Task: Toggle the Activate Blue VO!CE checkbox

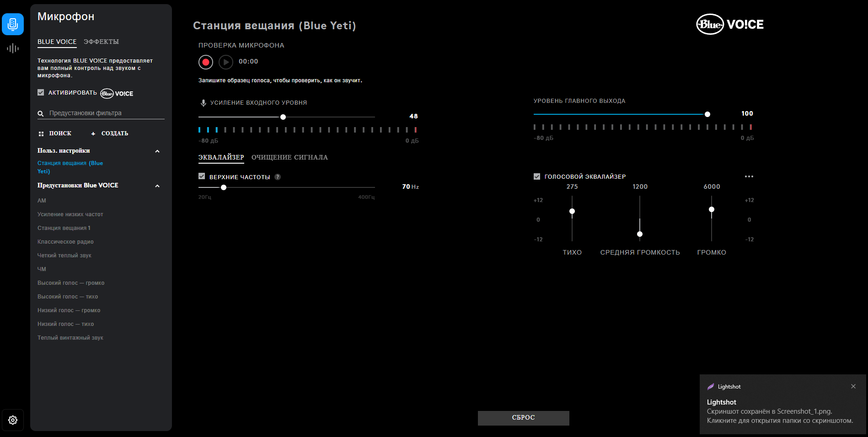Action: [41, 92]
